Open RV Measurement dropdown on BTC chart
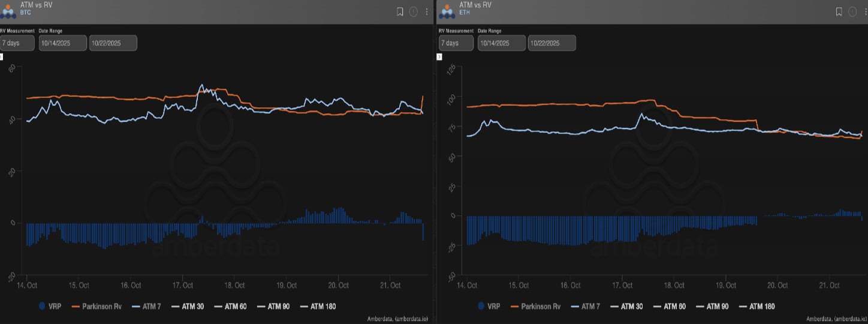Image resolution: width=868 pixels, height=324 pixels. (17, 43)
